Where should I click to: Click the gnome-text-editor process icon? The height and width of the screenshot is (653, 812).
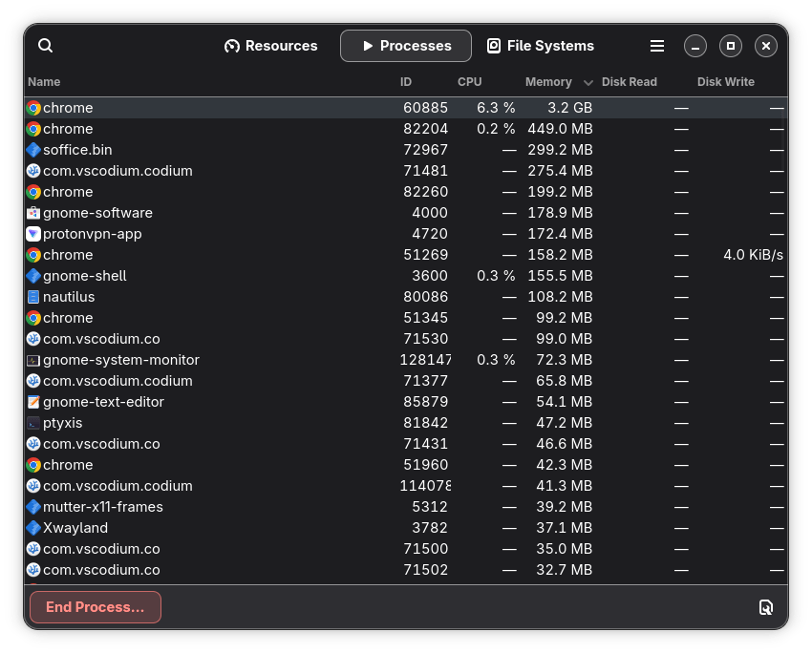point(33,402)
